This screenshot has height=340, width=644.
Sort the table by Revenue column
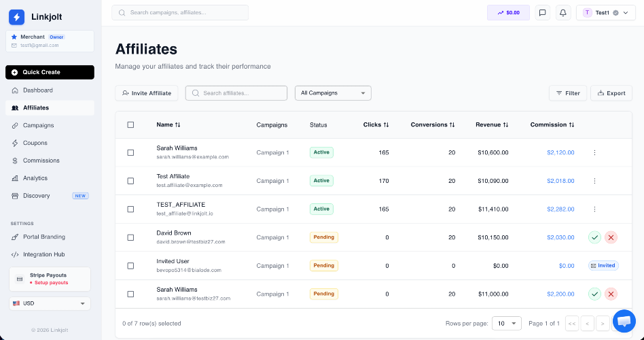coord(492,124)
